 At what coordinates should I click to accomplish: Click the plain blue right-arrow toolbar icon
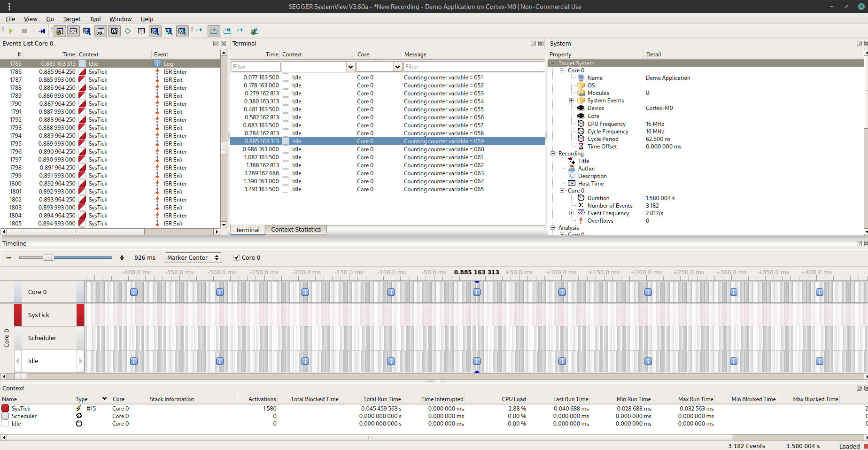pyautogui.click(x=199, y=31)
